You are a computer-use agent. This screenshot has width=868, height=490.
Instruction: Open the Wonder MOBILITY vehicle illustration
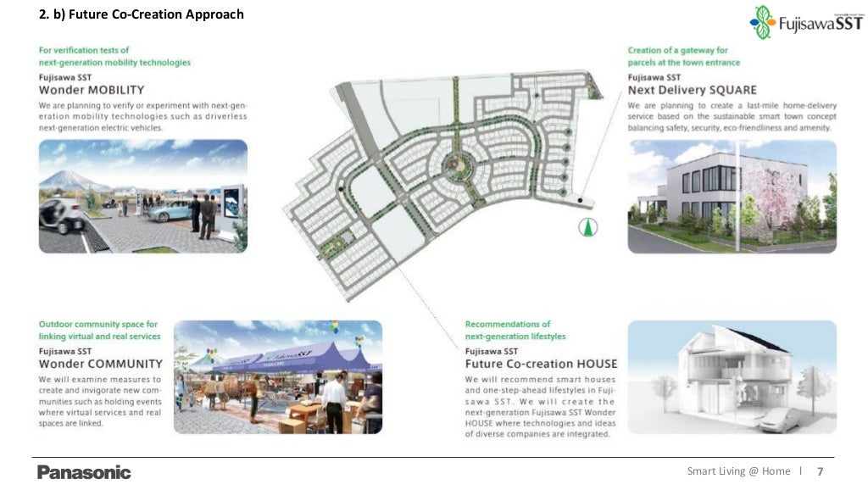[x=142, y=196]
